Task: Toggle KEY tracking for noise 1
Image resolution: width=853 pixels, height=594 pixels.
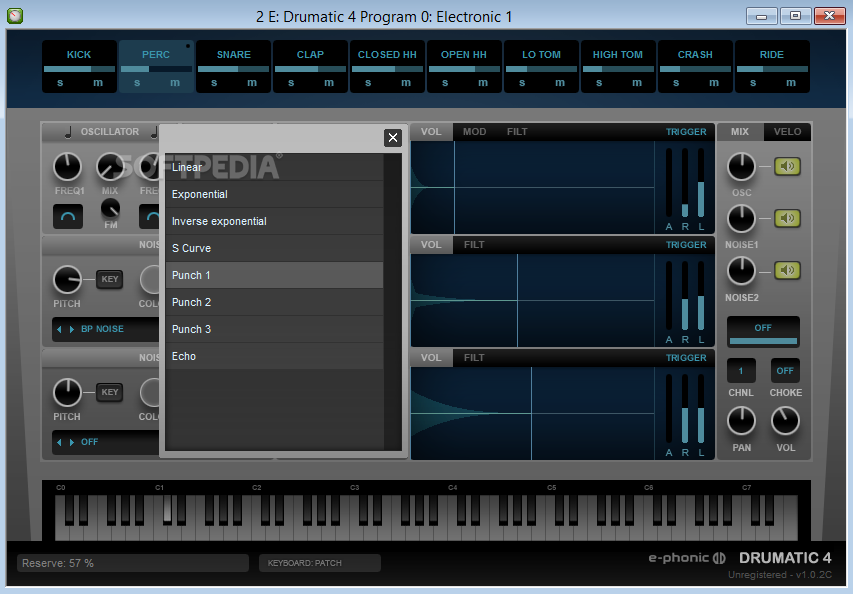Action: click(110, 279)
